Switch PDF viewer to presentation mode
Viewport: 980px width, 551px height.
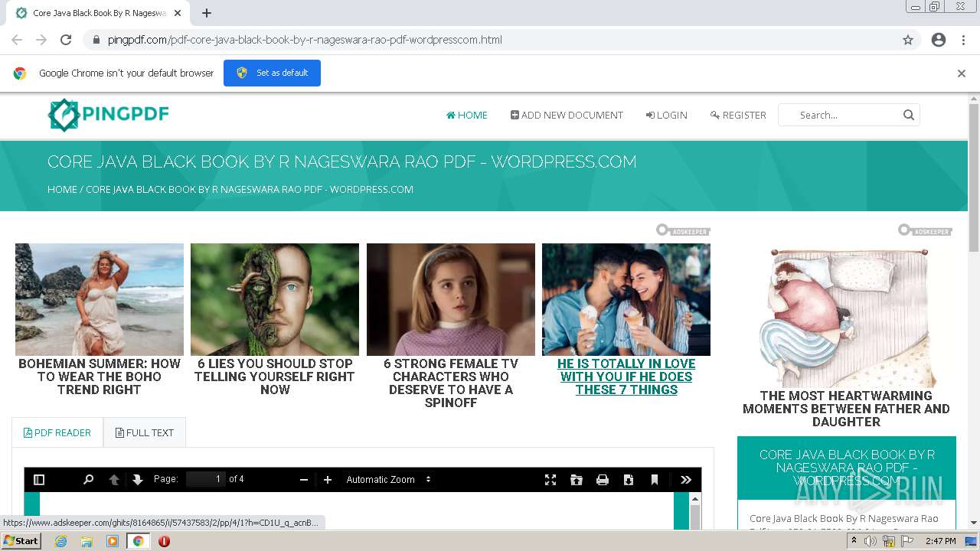[x=550, y=480]
